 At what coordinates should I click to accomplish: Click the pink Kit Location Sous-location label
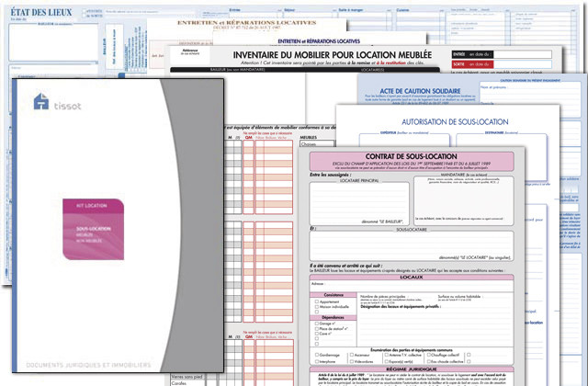coord(94,229)
